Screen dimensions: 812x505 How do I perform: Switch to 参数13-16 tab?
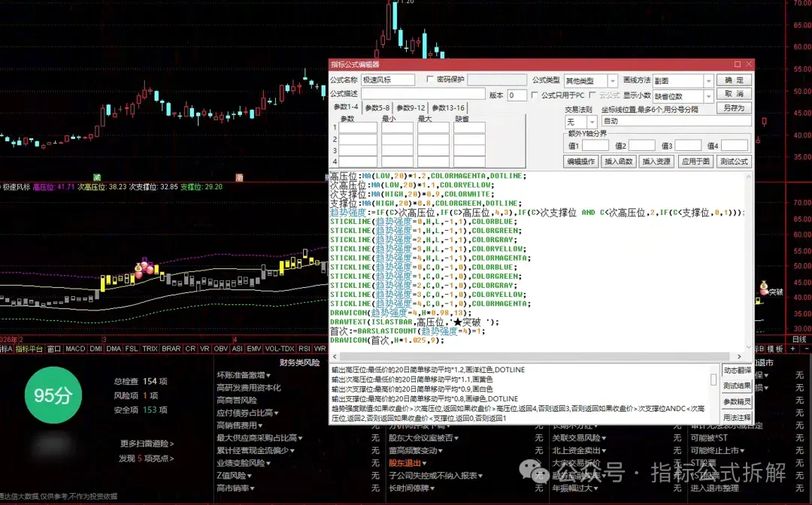point(448,107)
